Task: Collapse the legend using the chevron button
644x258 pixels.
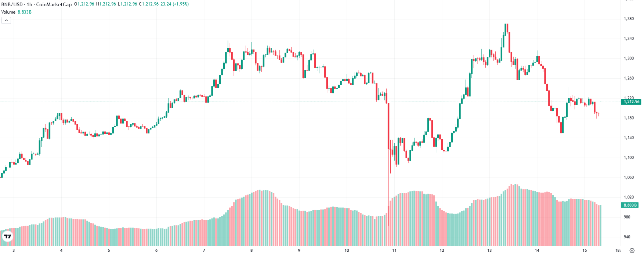Action: (6, 20)
